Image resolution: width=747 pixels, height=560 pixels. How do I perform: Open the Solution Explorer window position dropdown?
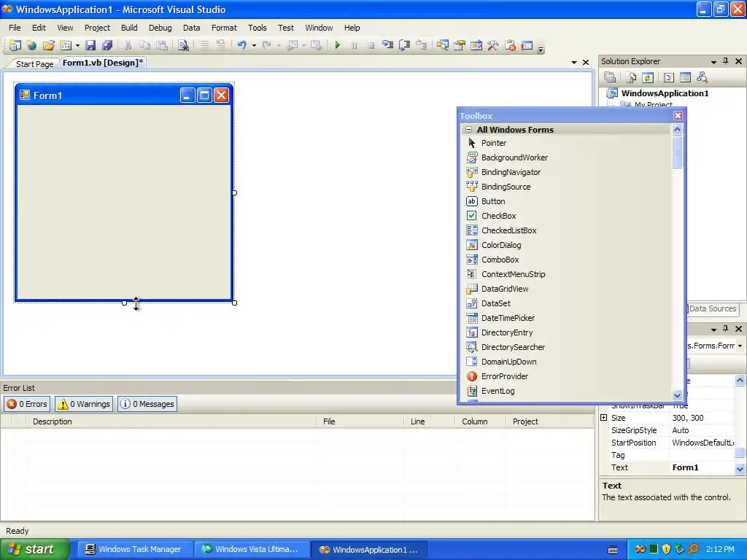[713, 62]
